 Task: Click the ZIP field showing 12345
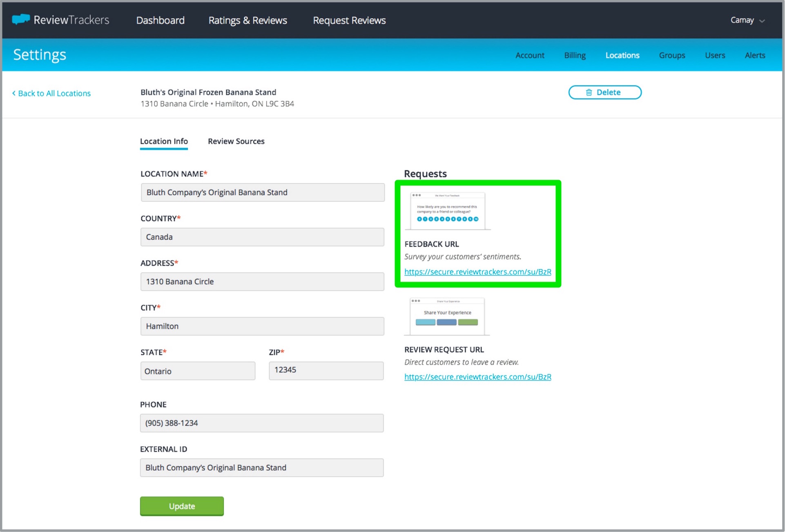(326, 371)
